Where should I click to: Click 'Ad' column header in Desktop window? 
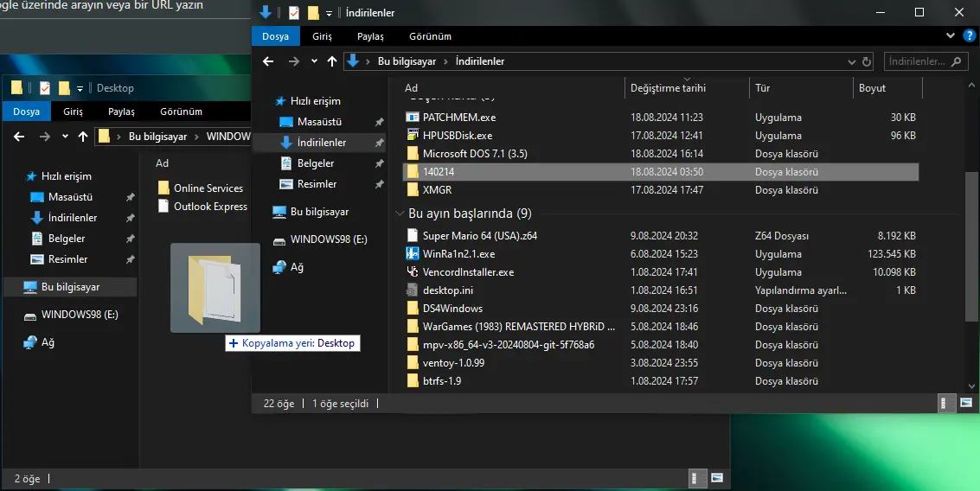click(162, 163)
